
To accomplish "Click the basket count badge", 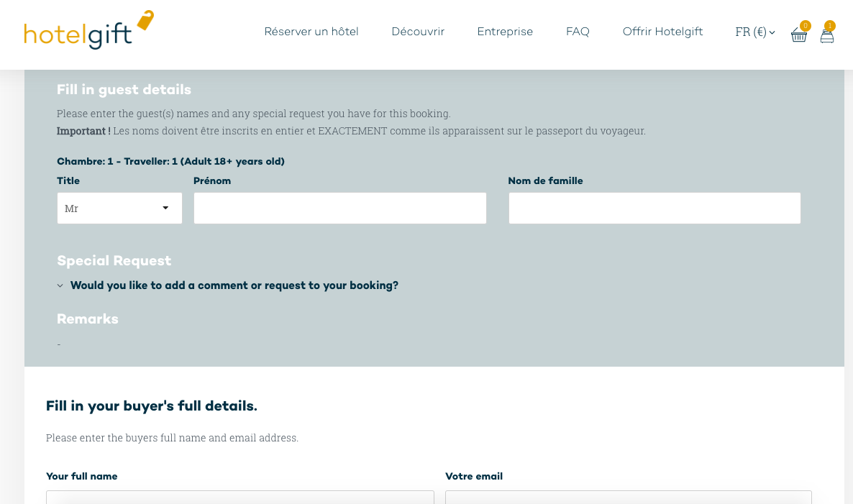I will pos(805,26).
